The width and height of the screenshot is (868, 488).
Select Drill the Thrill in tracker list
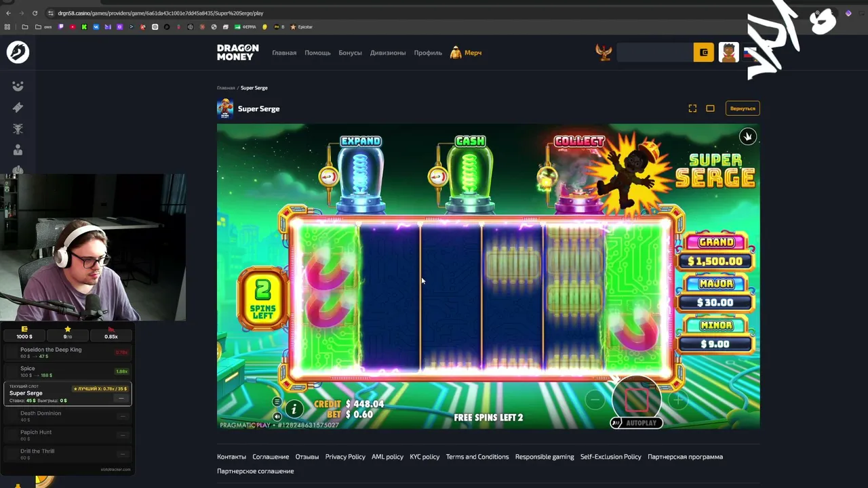pos(68,454)
